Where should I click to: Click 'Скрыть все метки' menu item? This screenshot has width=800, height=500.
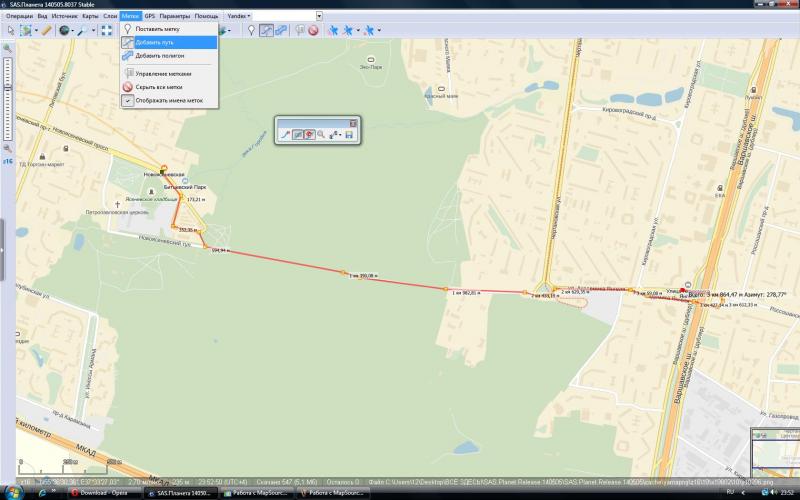(160, 87)
